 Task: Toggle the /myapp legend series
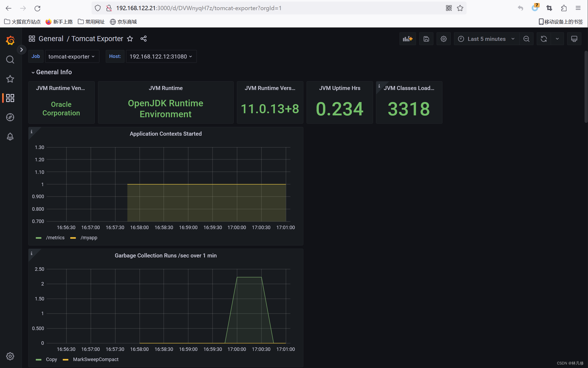pos(89,238)
